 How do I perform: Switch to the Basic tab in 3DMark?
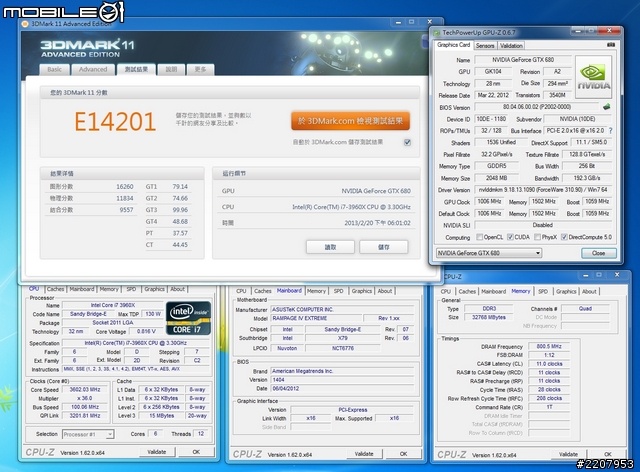pyautogui.click(x=54, y=69)
